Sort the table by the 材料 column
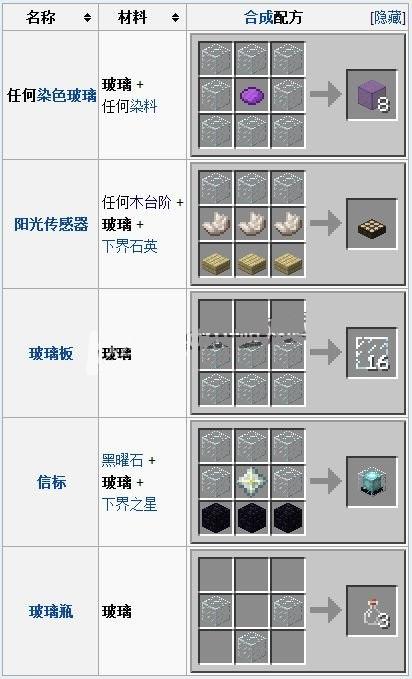The width and height of the screenshot is (412, 679). coord(175,17)
